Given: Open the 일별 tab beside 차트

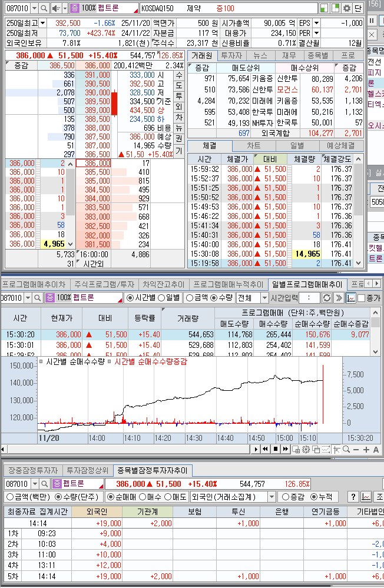Looking at the screenshot, I should click(x=297, y=145).
